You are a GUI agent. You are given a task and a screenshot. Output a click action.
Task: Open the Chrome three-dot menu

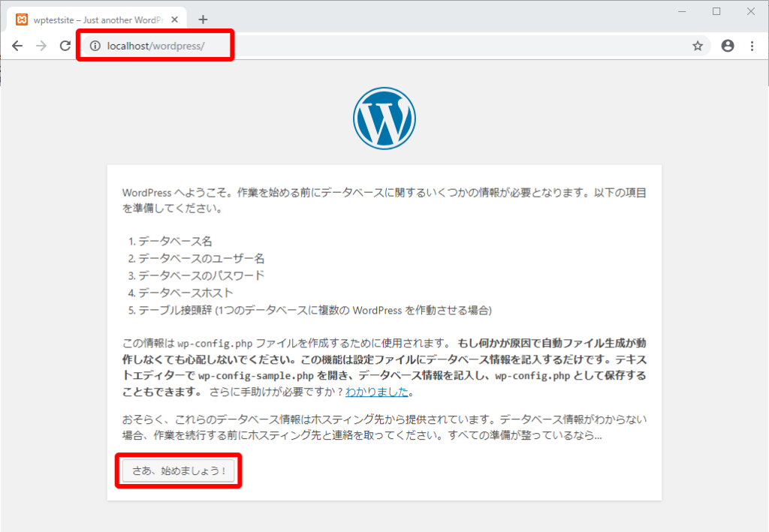(752, 46)
